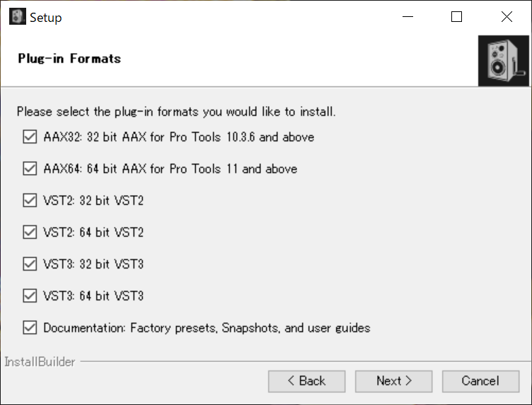Click the Setup title text

(x=45, y=18)
